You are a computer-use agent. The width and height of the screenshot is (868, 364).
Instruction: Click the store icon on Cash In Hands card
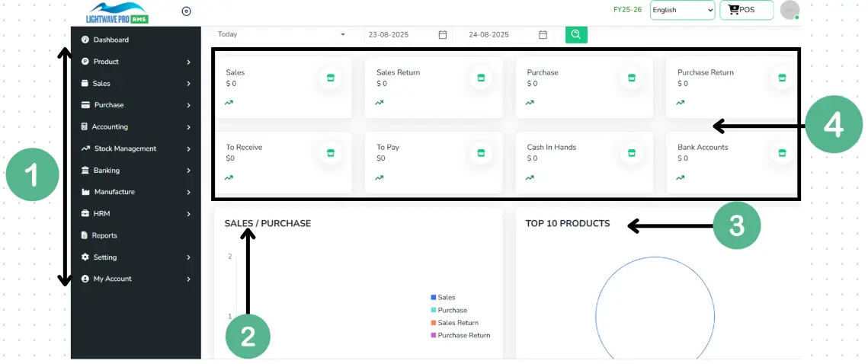click(631, 152)
